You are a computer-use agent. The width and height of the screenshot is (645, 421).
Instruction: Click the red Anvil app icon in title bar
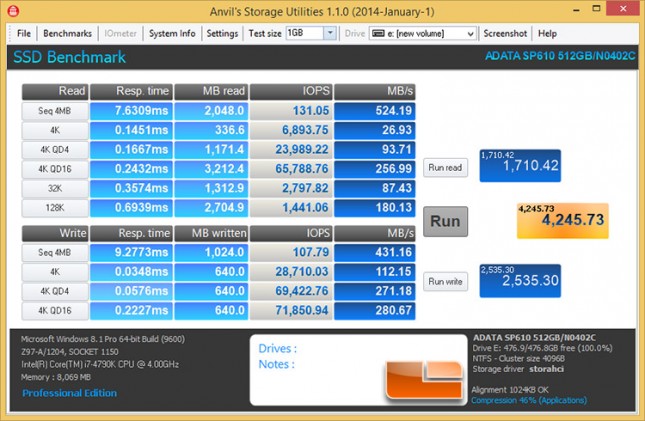(13, 11)
